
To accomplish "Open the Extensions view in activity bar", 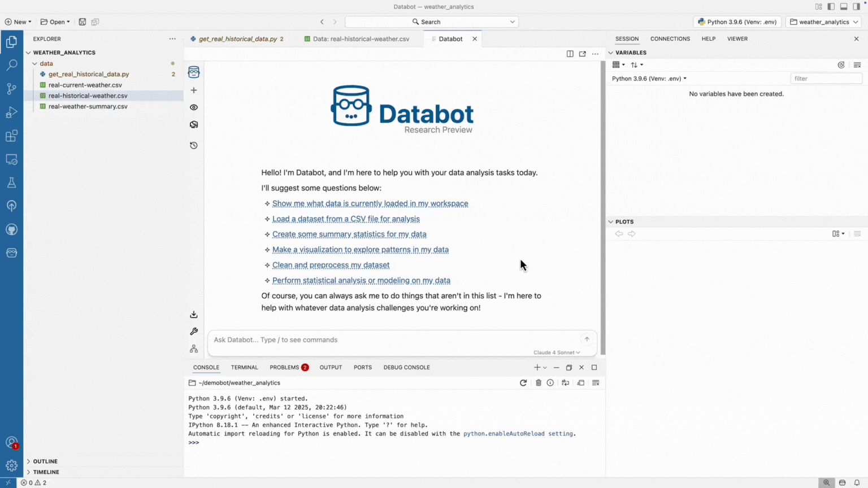I will click(x=11, y=136).
